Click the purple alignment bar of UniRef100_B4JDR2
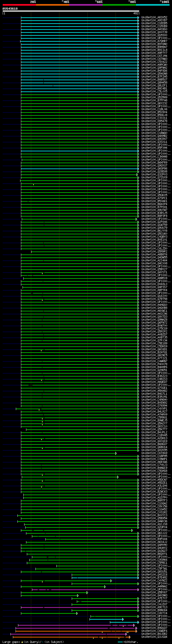This screenshot has width=172, height=644. pyautogui.click(x=69, y=634)
